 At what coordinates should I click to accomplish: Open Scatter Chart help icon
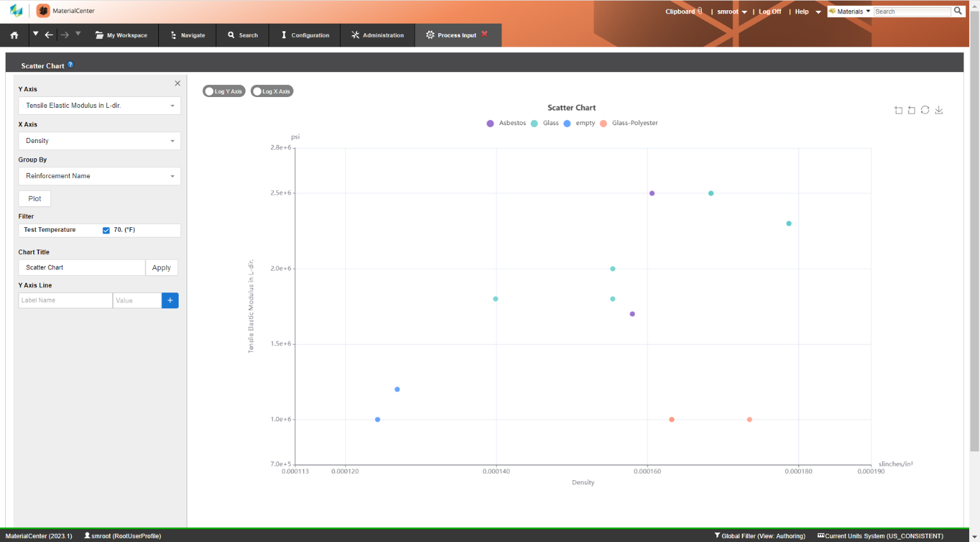point(71,64)
